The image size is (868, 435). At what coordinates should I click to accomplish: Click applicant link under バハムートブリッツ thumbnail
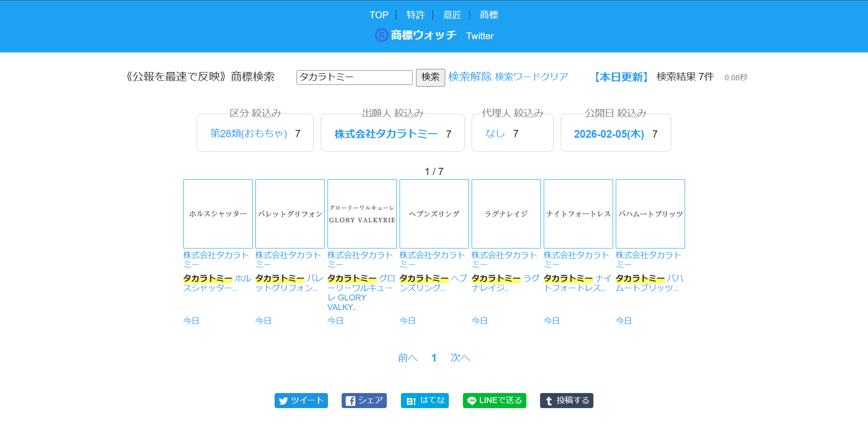point(649,260)
